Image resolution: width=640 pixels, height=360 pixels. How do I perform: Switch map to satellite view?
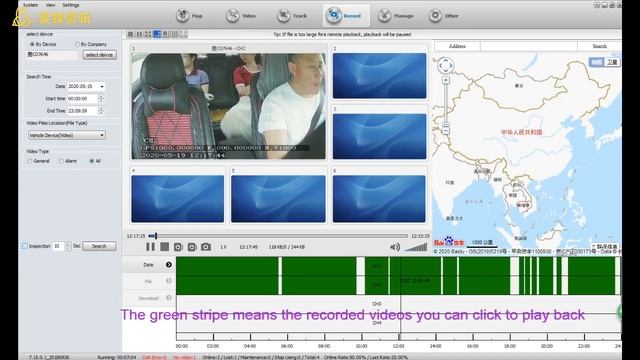point(612,62)
